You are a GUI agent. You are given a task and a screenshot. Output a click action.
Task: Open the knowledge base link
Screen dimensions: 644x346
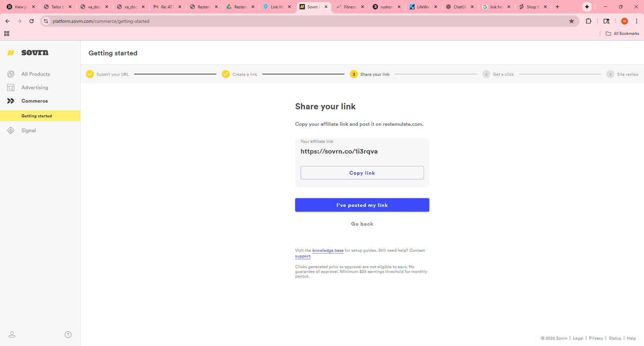tap(328, 250)
